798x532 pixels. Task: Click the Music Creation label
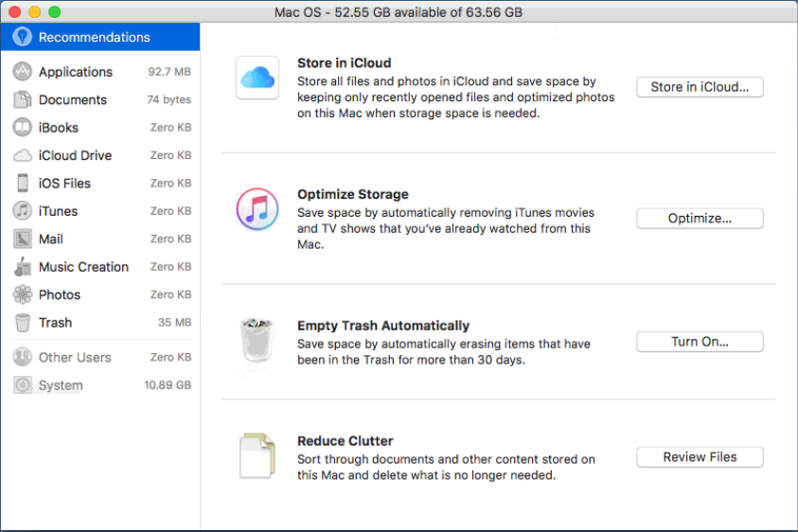click(x=83, y=267)
